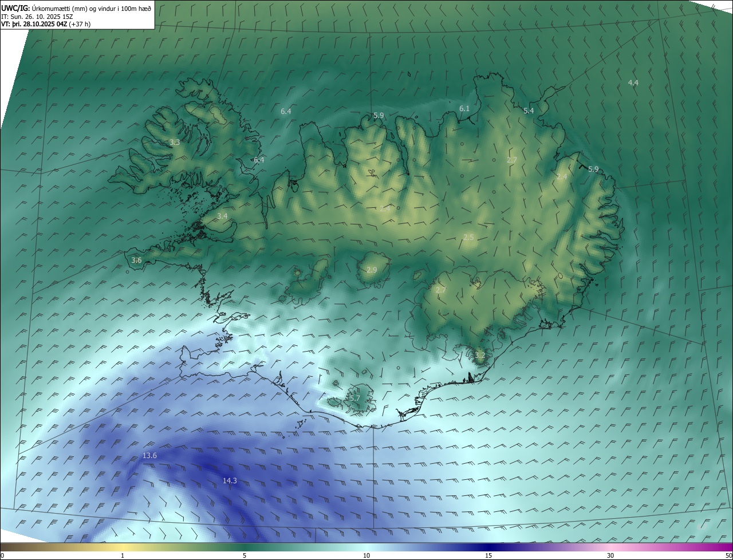The height and width of the screenshot is (560, 733).
Task: Click the "10" tick on color scale
Action: [x=366, y=555]
